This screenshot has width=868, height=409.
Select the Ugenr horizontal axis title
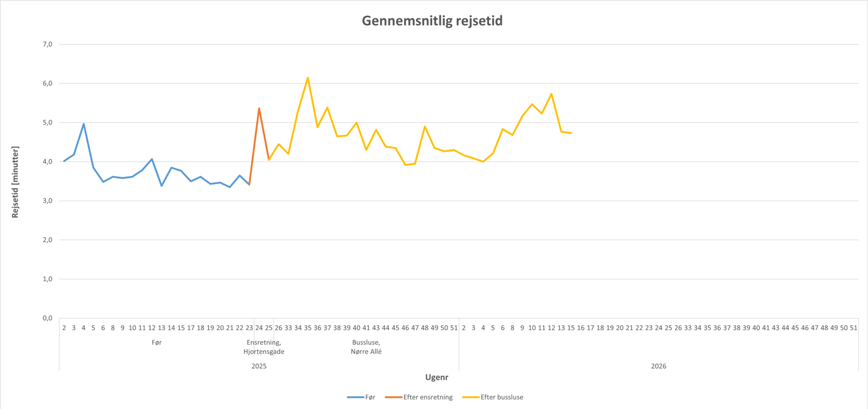click(x=436, y=377)
